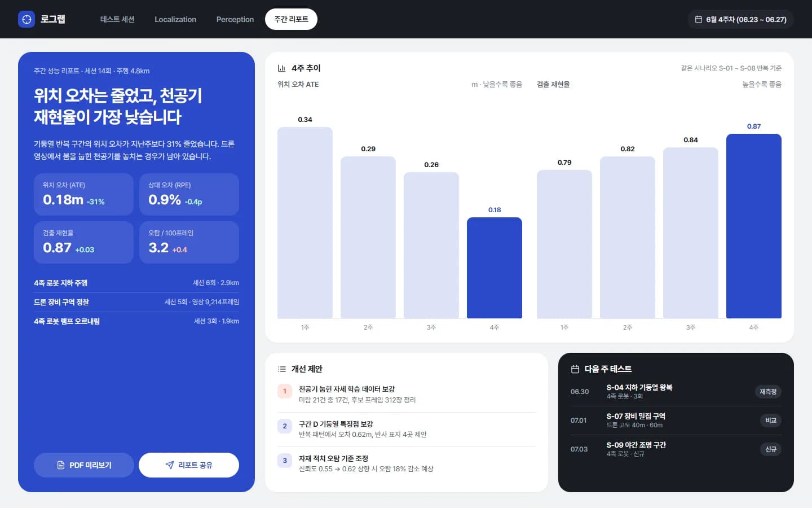The width and height of the screenshot is (812, 508).
Task: Click the bar chart icon beside 4주 추이
Action: click(x=282, y=68)
